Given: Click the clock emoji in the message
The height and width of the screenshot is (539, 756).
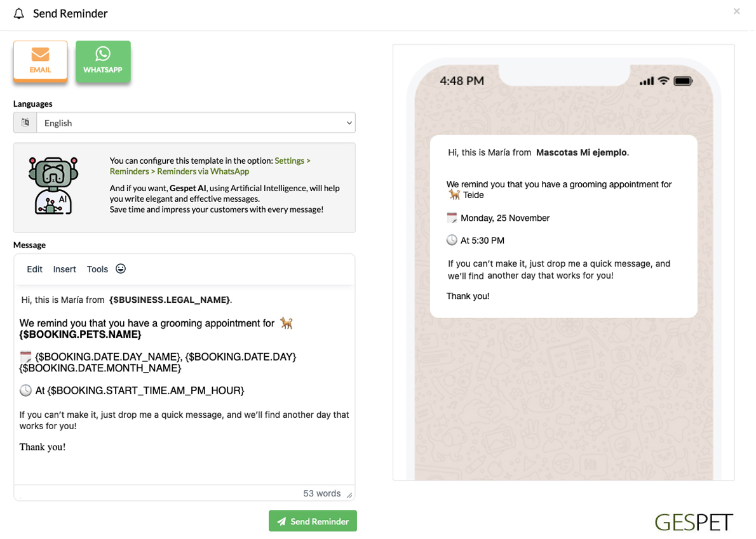Looking at the screenshot, I should tap(25, 390).
